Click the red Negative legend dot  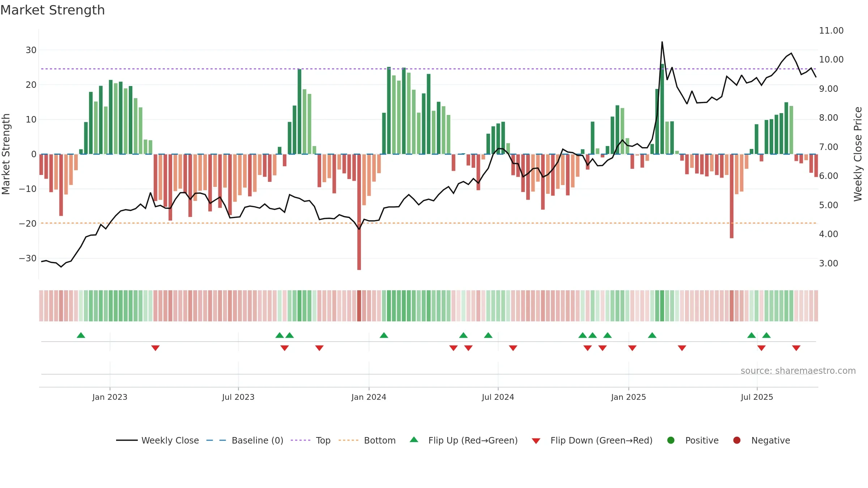tap(737, 440)
